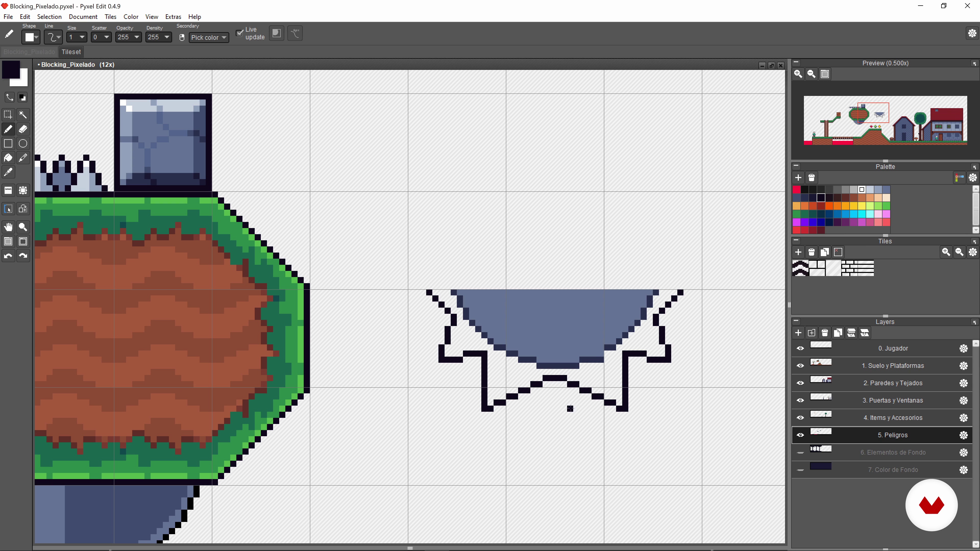Toggle the Live update checkbox

pos(239,33)
